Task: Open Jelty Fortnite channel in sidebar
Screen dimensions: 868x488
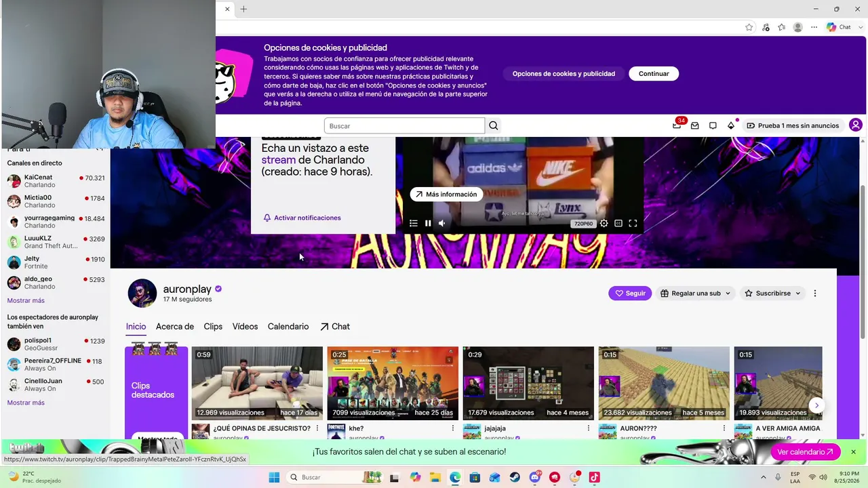Action: click(x=56, y=262)
